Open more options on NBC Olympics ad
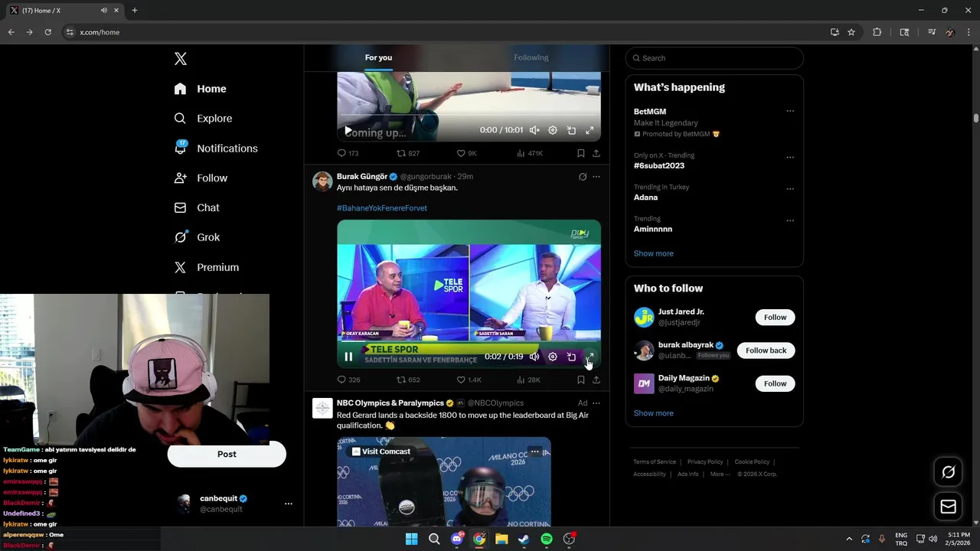The image size is (980, 551). pos(596,403)
